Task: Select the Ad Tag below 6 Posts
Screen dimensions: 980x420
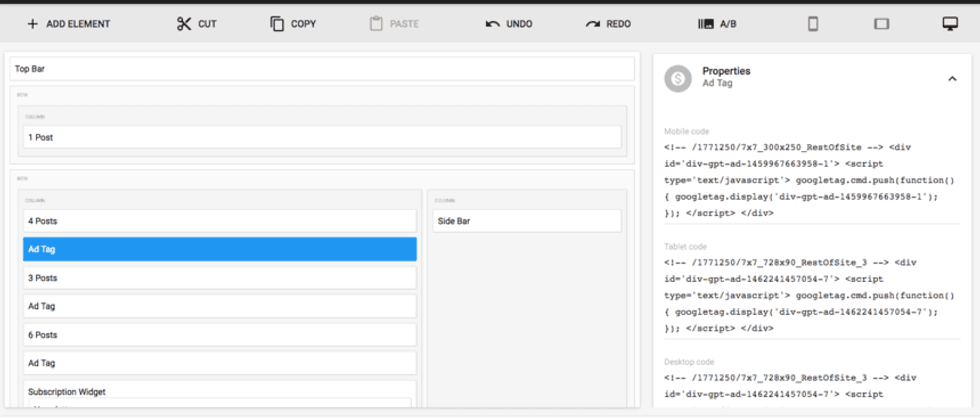Action: tap(220, 362)
